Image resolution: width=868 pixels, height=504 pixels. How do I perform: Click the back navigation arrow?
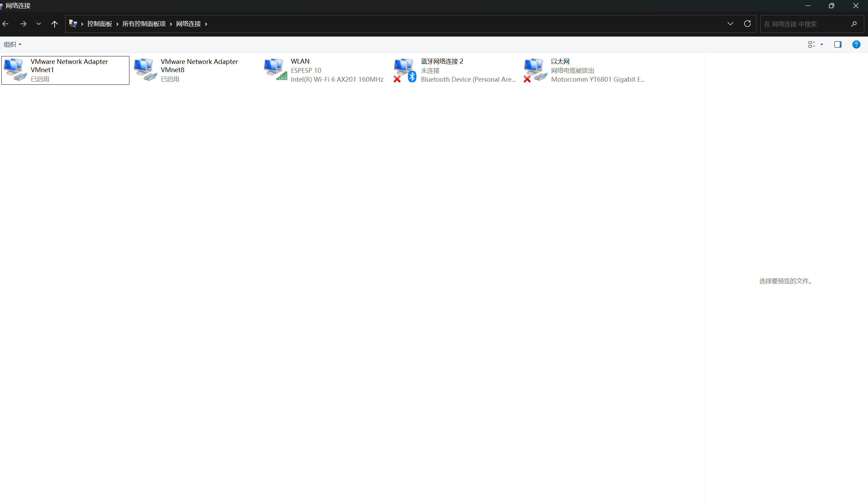(5, 24)
